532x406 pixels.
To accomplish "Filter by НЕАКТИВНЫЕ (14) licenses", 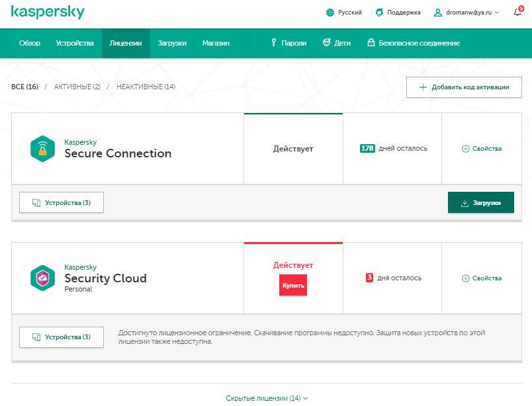I will click(x=146, y=87).
